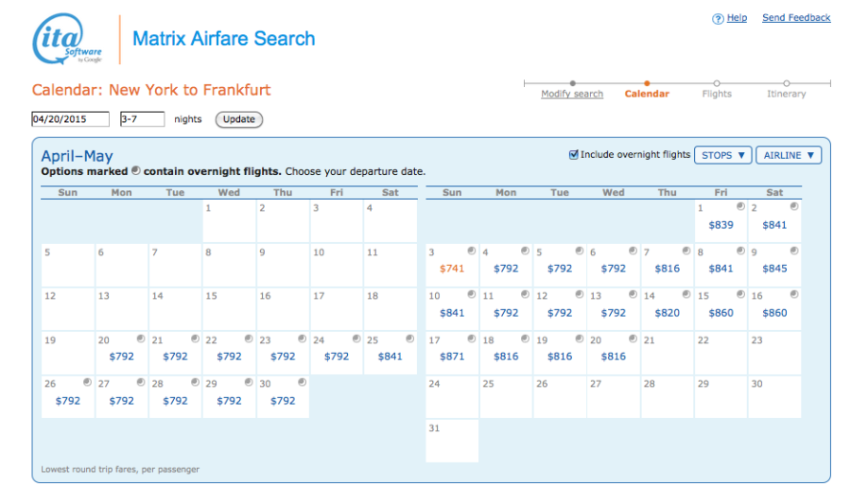
Task: Click the overnight icon on May 16
Action: (x=794, y=295)
